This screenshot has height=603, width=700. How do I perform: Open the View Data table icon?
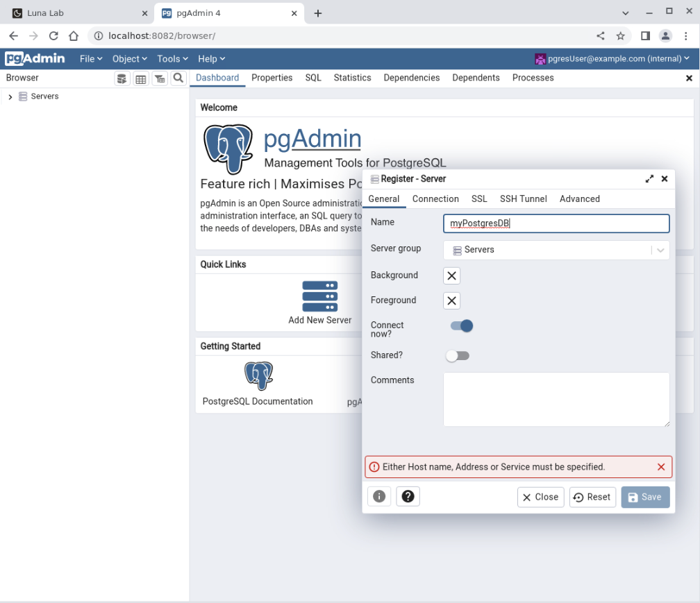pos(140,78)
